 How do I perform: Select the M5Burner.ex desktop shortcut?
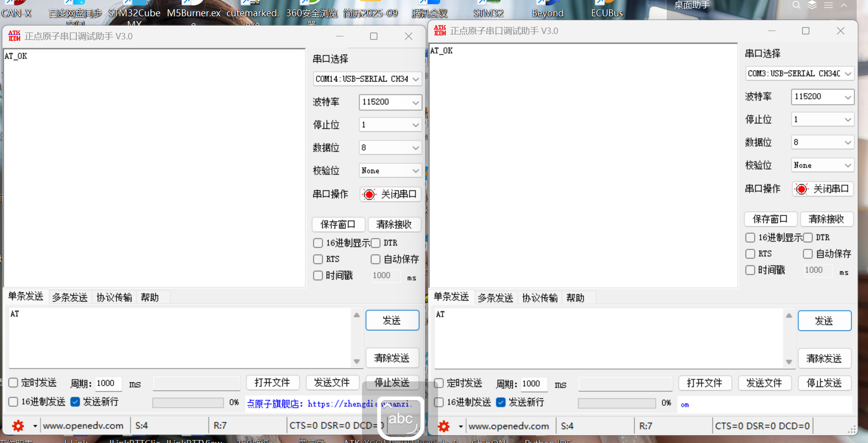[x=194, y=13]
